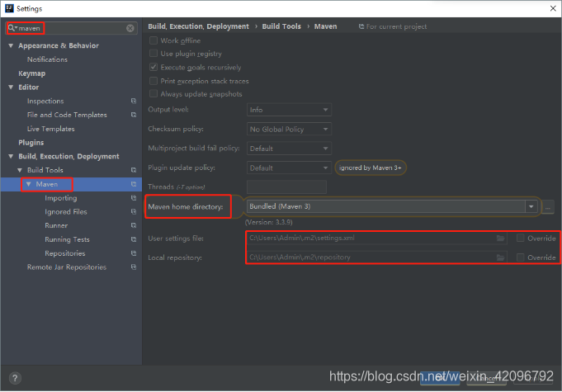Click project-level icon next to Ignored Files
This screenshot has height=392, width=562.
click(134, 212)
